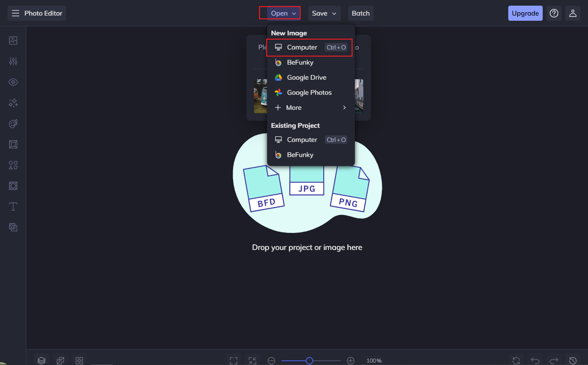This screenshot has height=365, width=588.
Task: Open the Touch Up eye tool
Action: (x=13, y=82)
